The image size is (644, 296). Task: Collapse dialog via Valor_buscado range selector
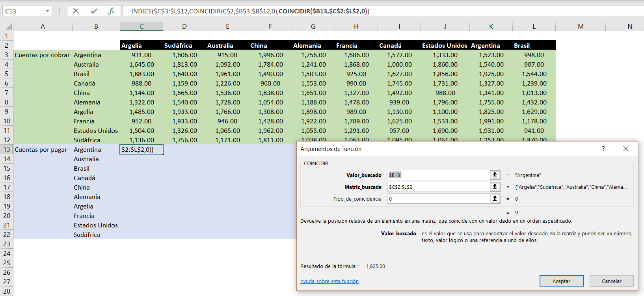point(495,175)
